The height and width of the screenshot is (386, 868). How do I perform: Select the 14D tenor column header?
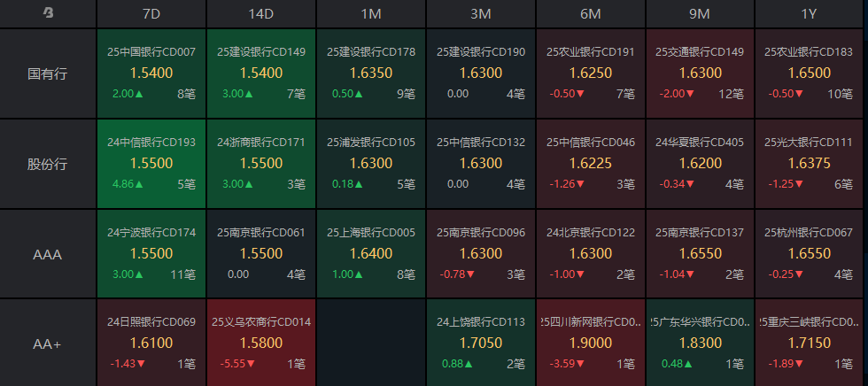pos(260,13)
